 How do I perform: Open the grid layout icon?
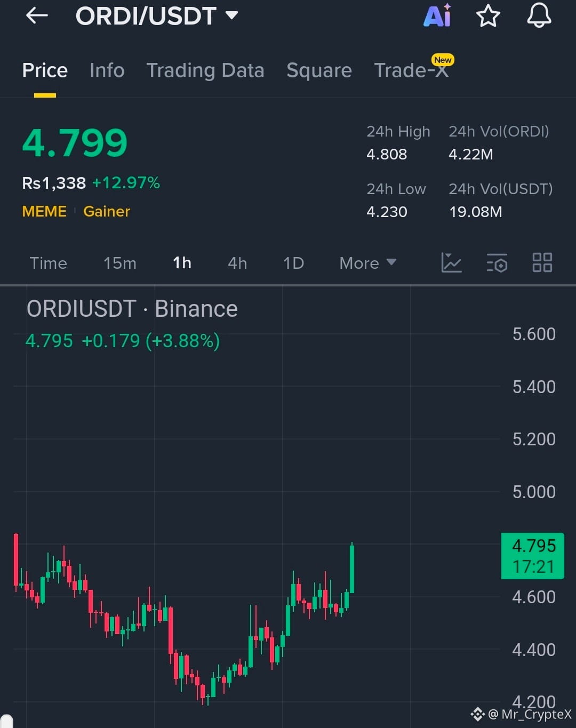pos(542,262)
